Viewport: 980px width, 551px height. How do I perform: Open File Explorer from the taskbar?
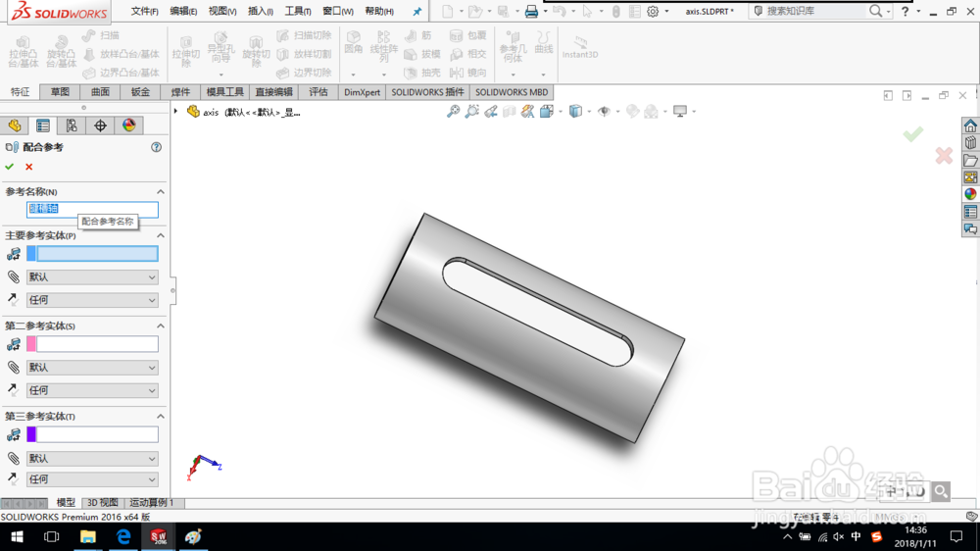tap(87, 537)
